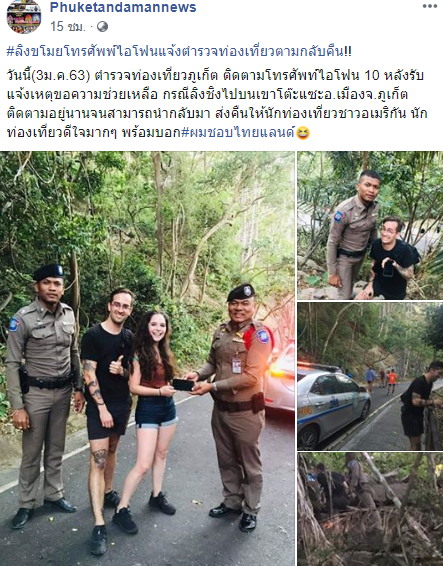Open the large photo of police and tourists
The image size is (443, 566).
pyautogui.click(x=147, y=358)
